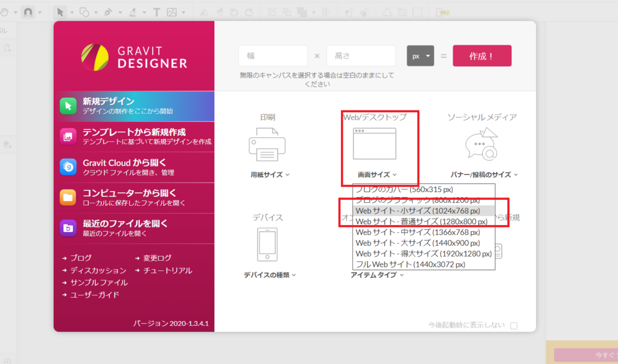Toggle the magnet snapping tool

[x=28, y=12]
